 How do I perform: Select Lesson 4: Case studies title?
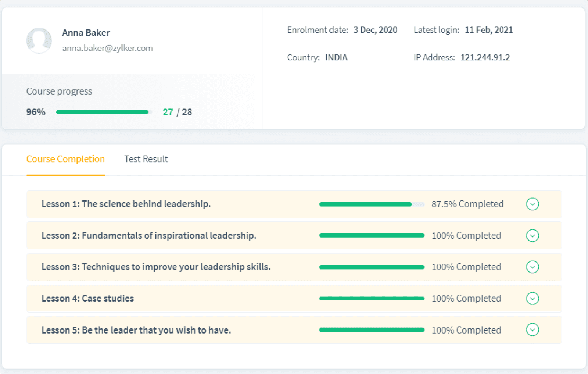click(x=87, y=298)
